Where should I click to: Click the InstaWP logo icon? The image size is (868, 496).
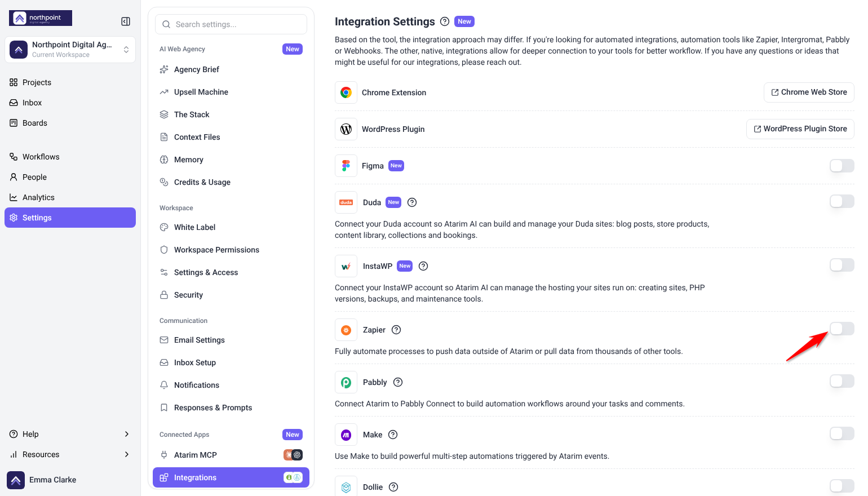pos(346,266)
